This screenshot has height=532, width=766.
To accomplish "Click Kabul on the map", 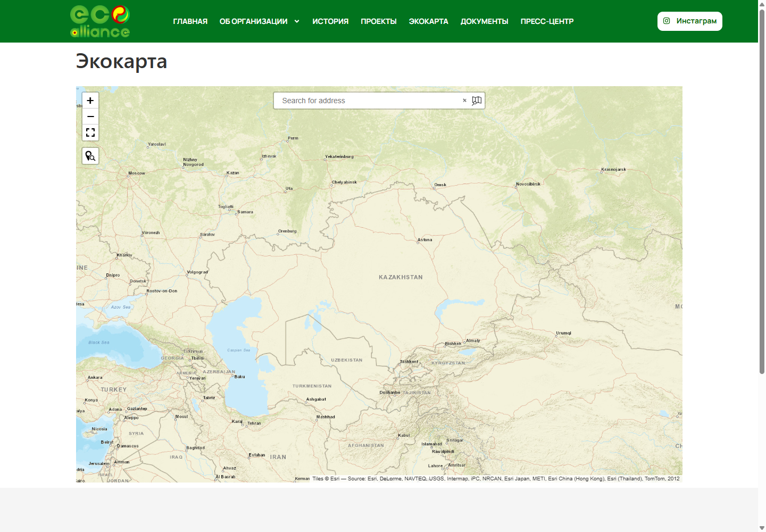I will pos(404,436).
